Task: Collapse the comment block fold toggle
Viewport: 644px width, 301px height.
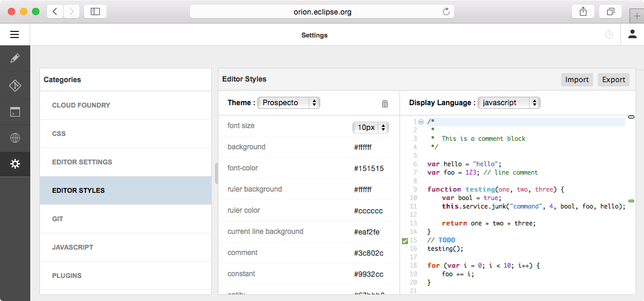Action: pyautogui.click(x=421, y=121)
